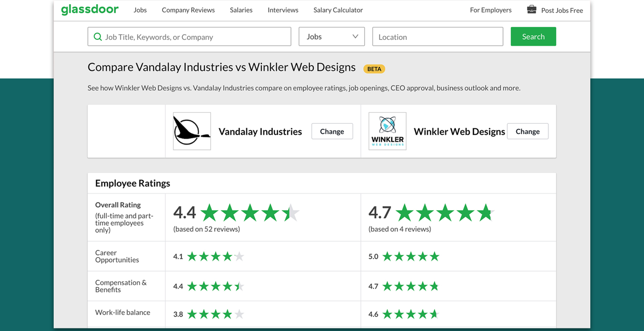Click the Glassdoor logo
The height and width of the screenshot is (331, 644).
90,10
